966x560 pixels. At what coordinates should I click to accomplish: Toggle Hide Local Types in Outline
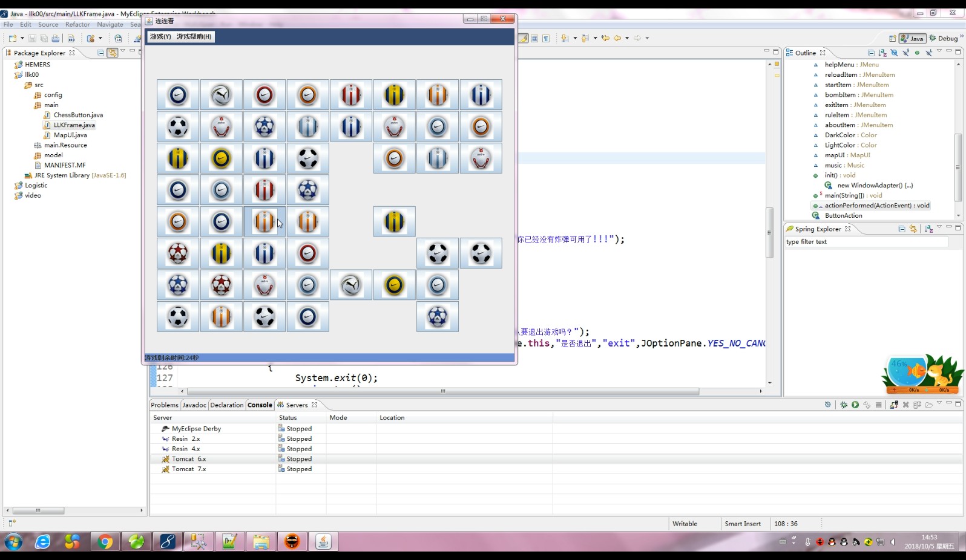coord(928,53)
